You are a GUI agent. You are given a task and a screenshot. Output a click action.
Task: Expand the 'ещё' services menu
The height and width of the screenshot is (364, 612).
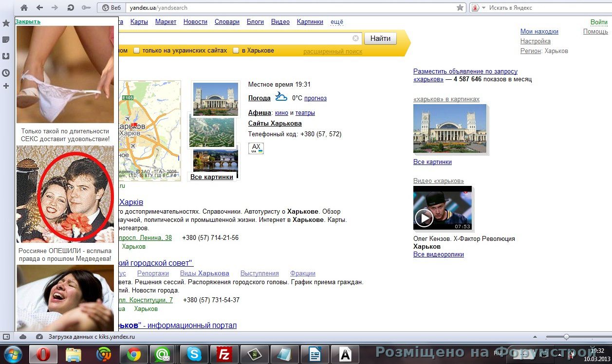[337, 22]
